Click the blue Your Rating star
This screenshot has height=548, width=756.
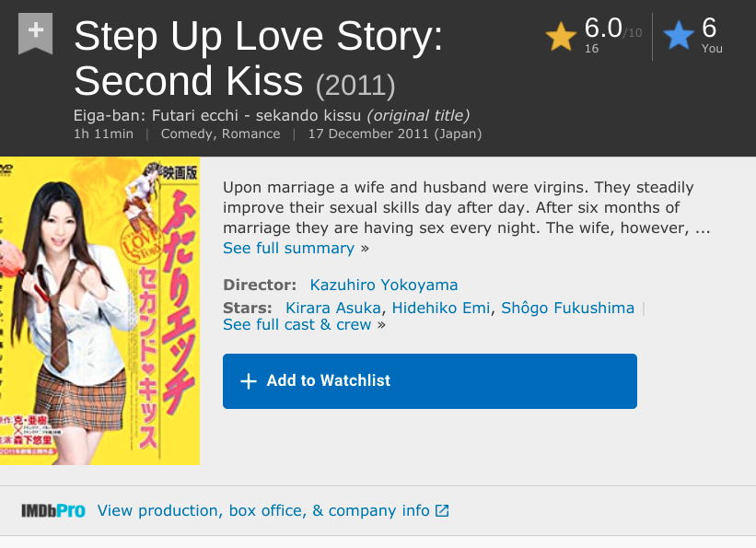click(679, 37)
